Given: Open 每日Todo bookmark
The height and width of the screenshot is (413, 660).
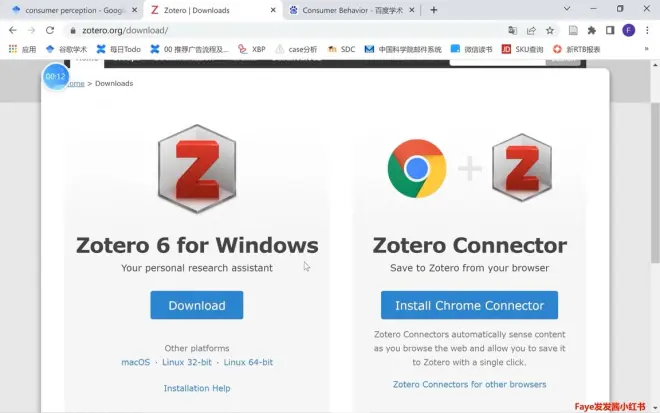Looking at the screenshot, I should [118, 49].
